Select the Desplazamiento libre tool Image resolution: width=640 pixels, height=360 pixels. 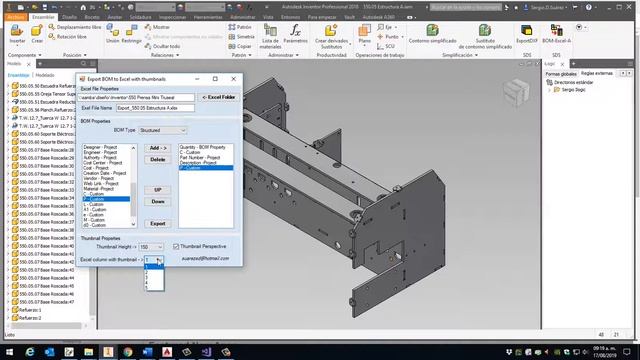click(75, 27)
